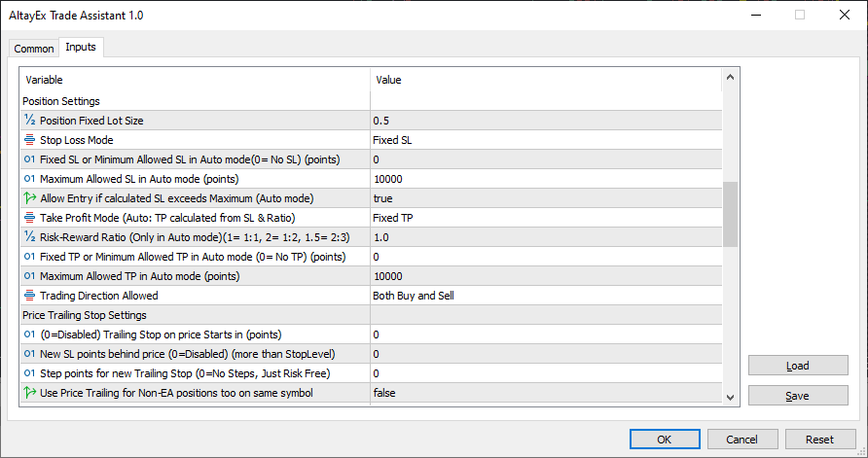868x458 pixels.
Task: Click the Variable column header
Action: point(195,80)
